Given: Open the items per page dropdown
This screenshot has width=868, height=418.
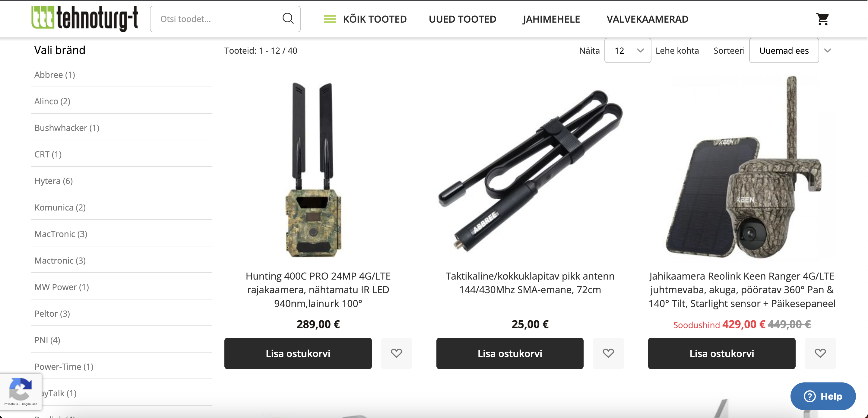Looking at the screenshot, I should click(x=627, y=51).
